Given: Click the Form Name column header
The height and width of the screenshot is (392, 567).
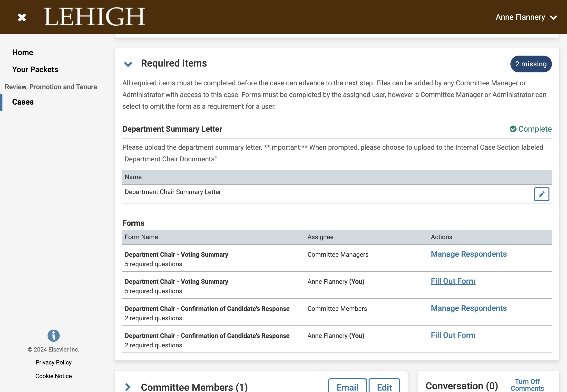Looking at the screenshot, I should pos(141,237).
